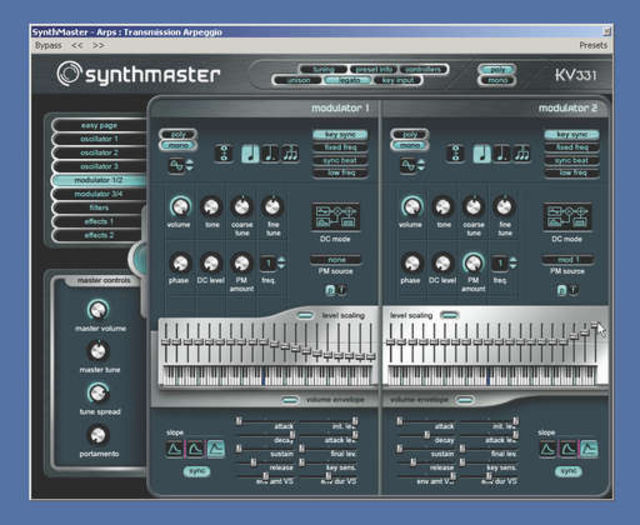This screenshot has width=640, height=525.
Task: Click the freq. stepper arrows in modulator 1
Action: click(x=282, y=263)
